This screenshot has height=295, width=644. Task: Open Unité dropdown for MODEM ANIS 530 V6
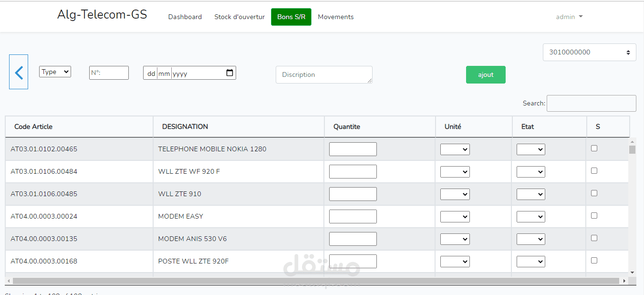click(x=455, y=239)
